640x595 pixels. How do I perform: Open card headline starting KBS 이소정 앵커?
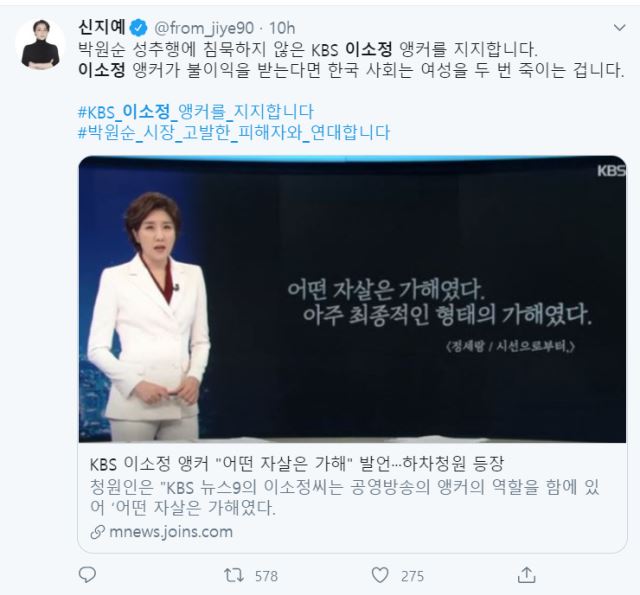point(297,463)
